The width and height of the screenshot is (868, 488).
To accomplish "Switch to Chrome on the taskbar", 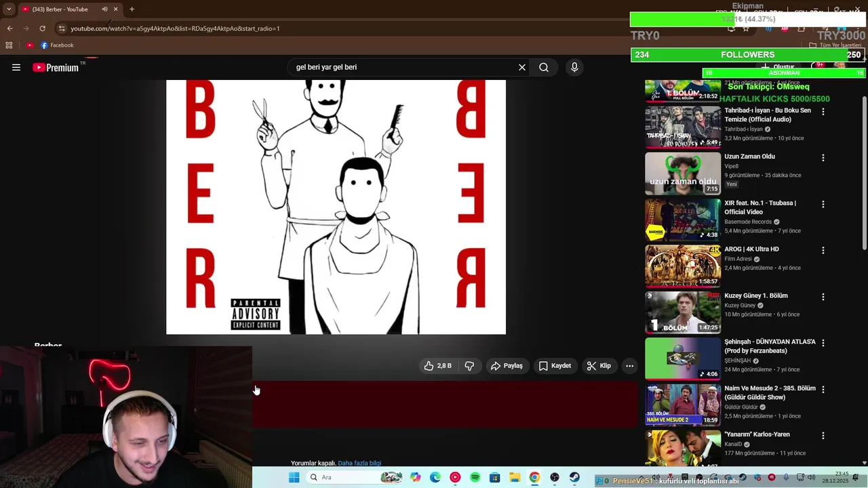I will (534, 477).
